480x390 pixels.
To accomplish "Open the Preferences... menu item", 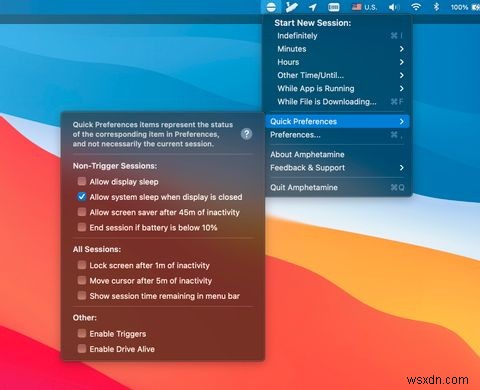I will click(x=338, y=135).
